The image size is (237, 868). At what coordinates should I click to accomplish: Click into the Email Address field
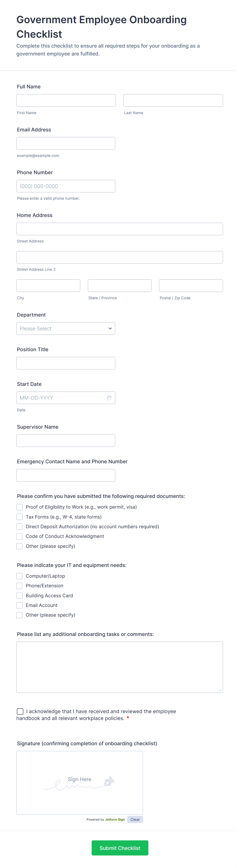coord(66,143)
